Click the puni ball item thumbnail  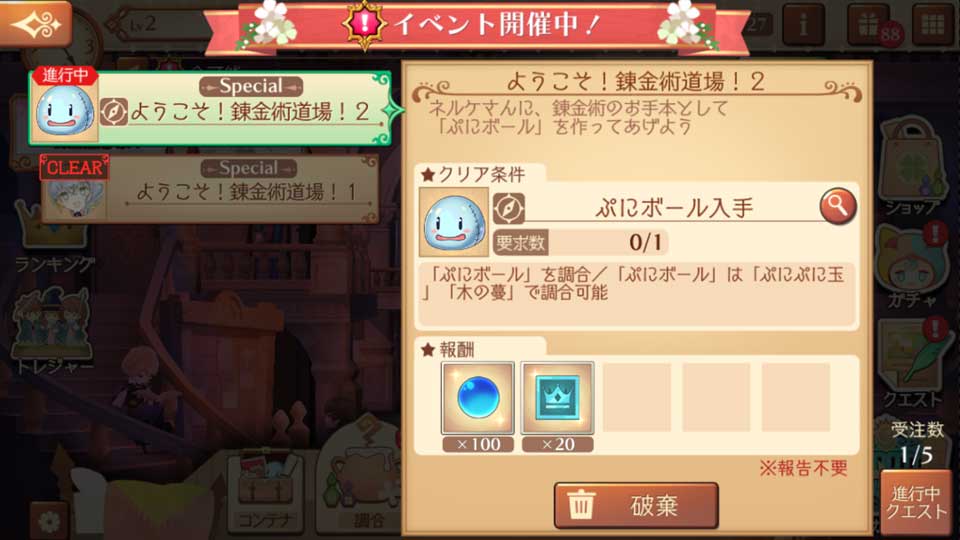[454, 222]
